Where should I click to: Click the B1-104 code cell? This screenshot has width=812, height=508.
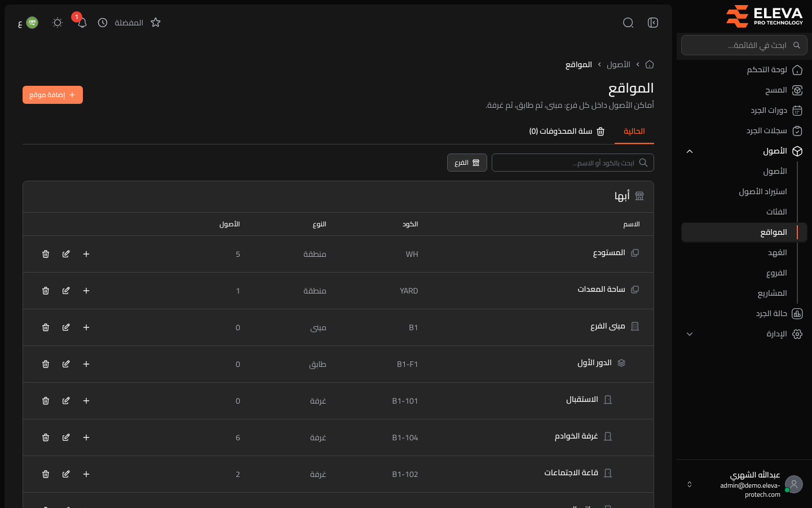[405, 437]
